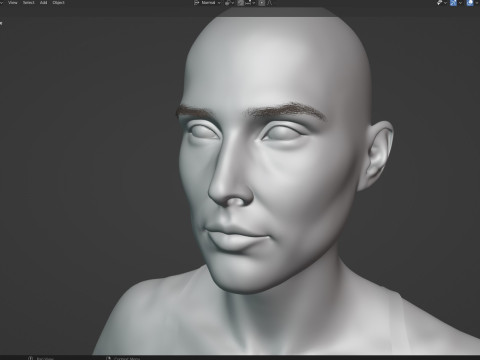This screenshot has width=480, height=360.
Task: Click the transform orientation icon beside Normal
Action: point(197,3)
